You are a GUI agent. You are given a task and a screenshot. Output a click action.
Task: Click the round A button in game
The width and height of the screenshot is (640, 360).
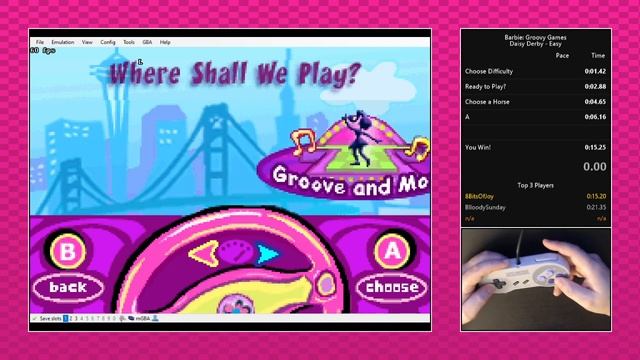392,251
